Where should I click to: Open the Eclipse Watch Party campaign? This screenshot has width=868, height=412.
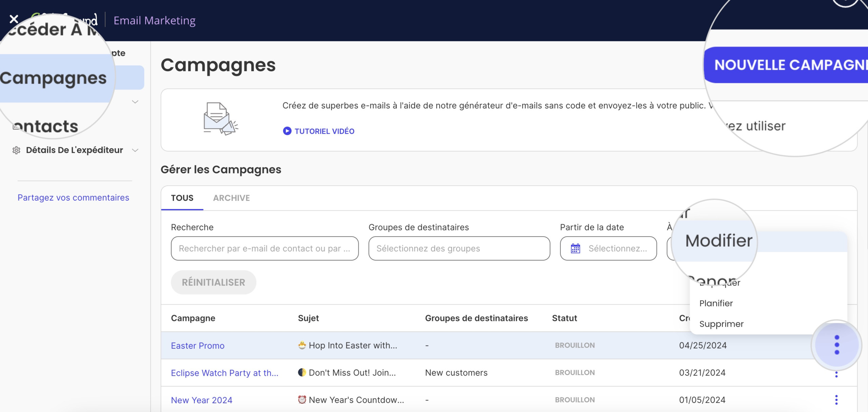(224, 373)
